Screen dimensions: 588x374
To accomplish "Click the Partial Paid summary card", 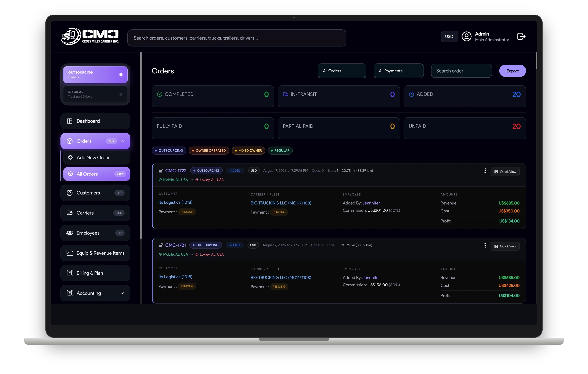I will (339, 128).
